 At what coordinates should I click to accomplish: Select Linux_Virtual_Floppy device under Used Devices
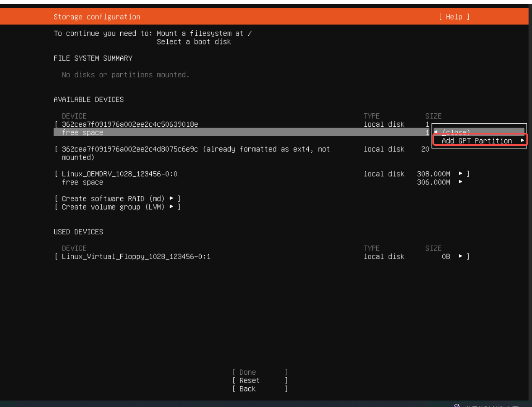(136, 257)
